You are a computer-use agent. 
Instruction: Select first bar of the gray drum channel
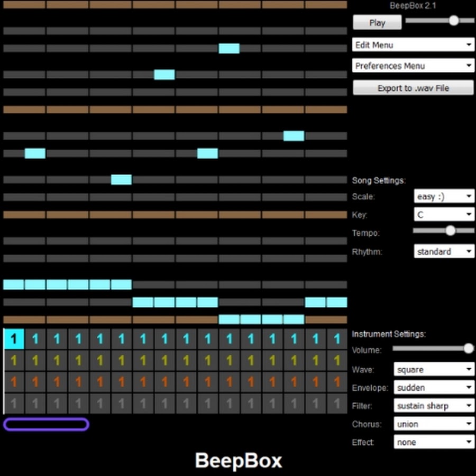point(14,404)
